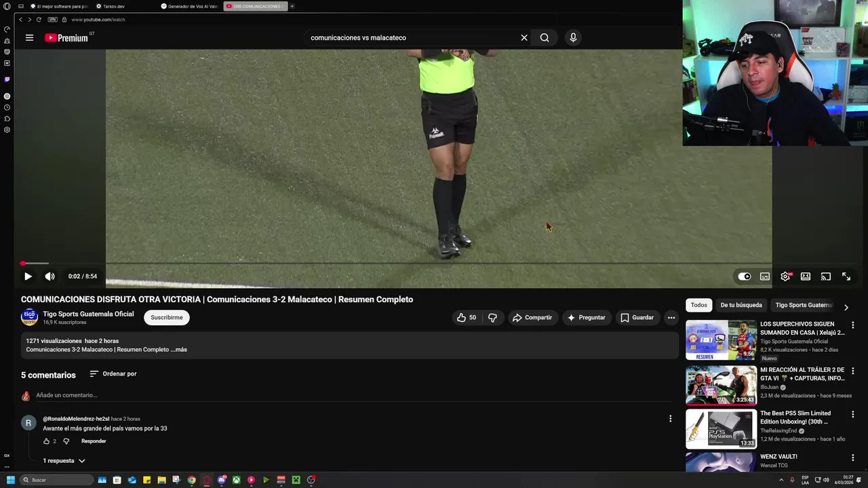This screenshot has height=488, width=868.
Task: Open Xbox app from the taskbar
Action: (236, 480)
